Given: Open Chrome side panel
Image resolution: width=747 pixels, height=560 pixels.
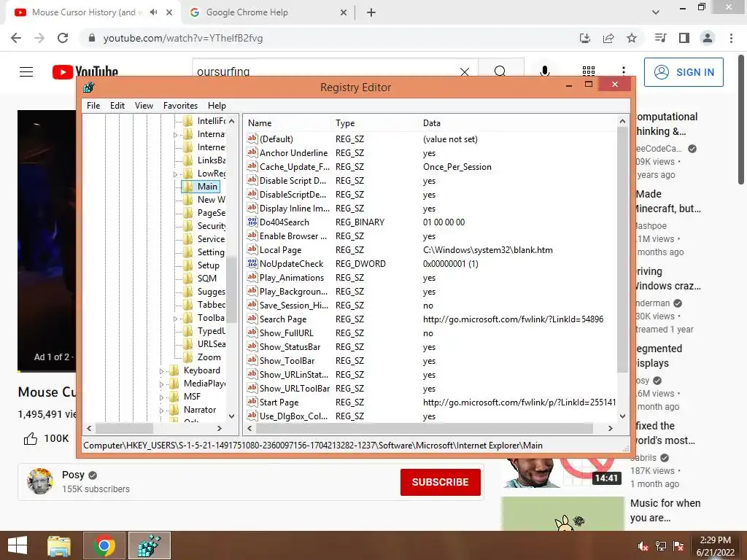Looking at the screenshot, I should tap(684, 38).
